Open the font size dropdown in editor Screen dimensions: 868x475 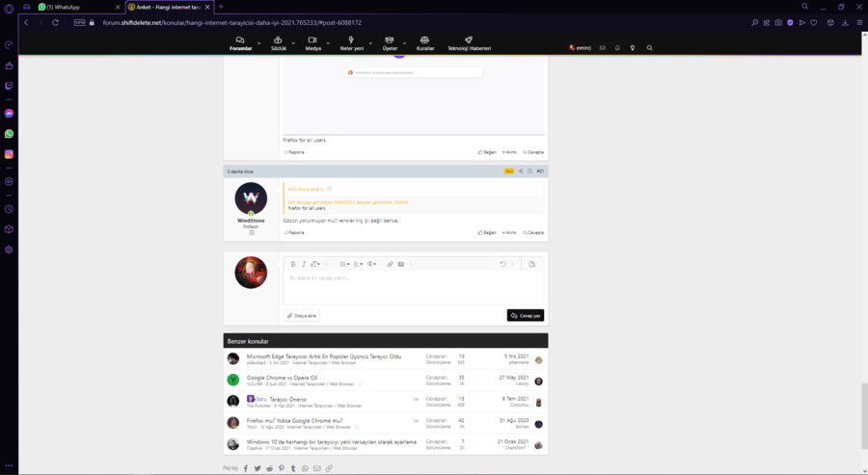314,264
